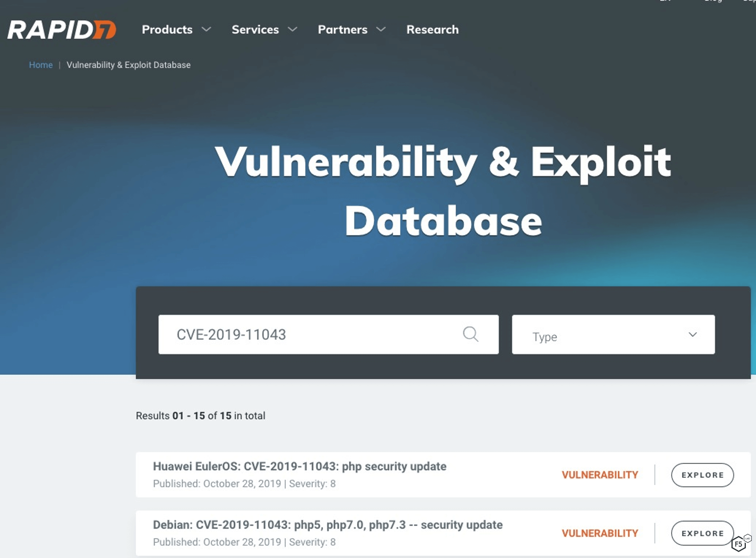Open the Services menu item
The width and height of the screenshot is (756, 558).
(255, 29)
